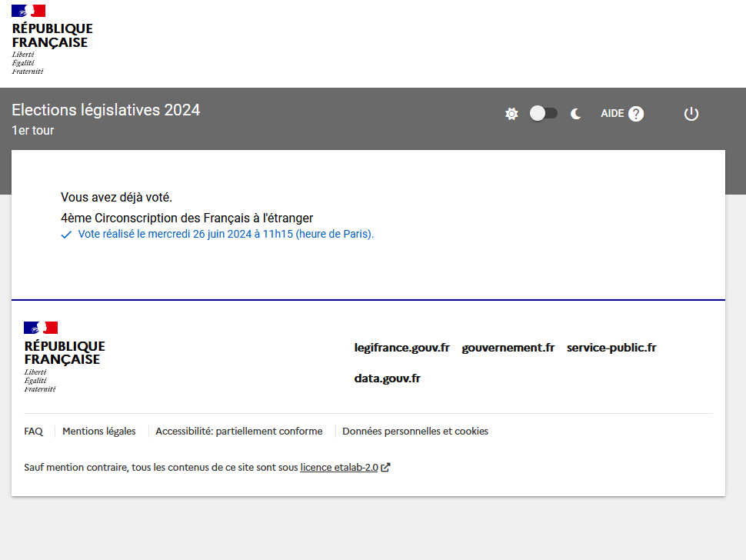The width and height of the screenshot is (746, 560).
Task: Open Mentions légales link
Action: pyautogui.click(x=99, y=431)
